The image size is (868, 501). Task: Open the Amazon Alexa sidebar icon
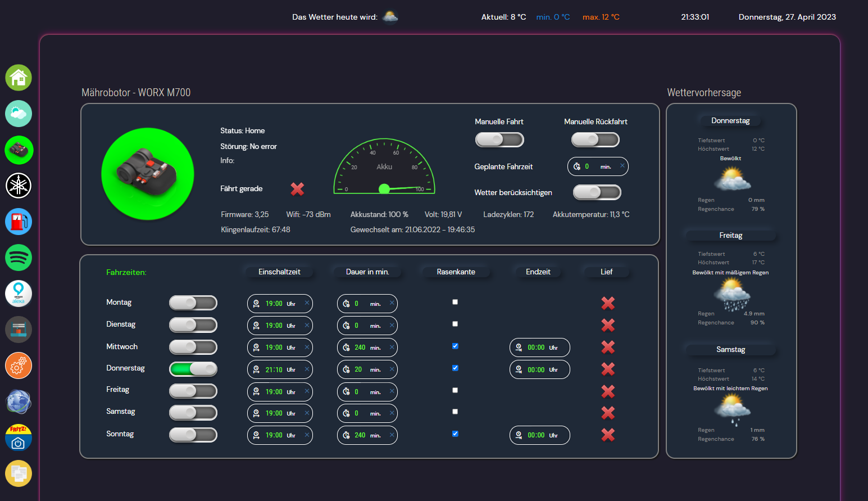[x=19, y=294]
